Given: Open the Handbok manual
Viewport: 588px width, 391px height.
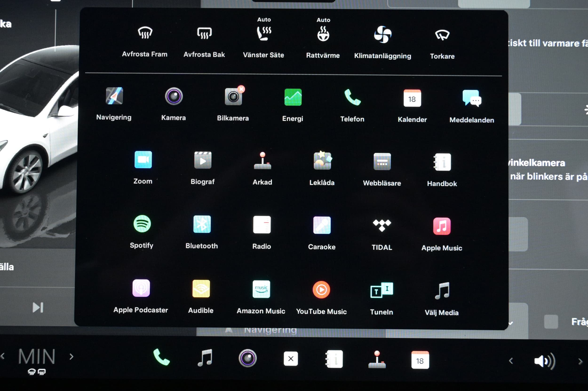Looking at the screenshot, I should point(442,170).
